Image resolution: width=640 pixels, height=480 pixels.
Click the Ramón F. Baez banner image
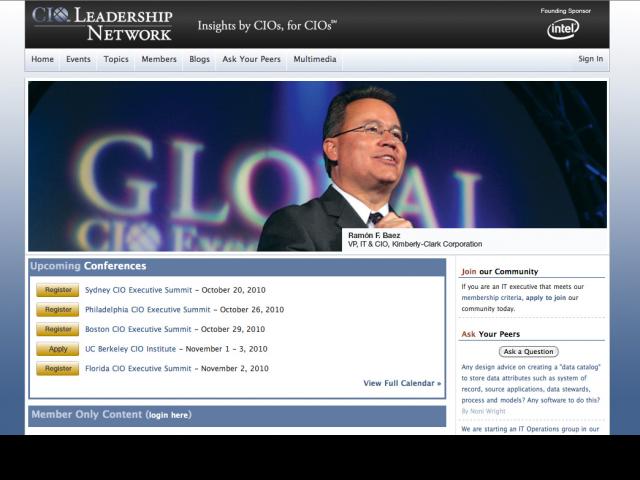point(317,165)
